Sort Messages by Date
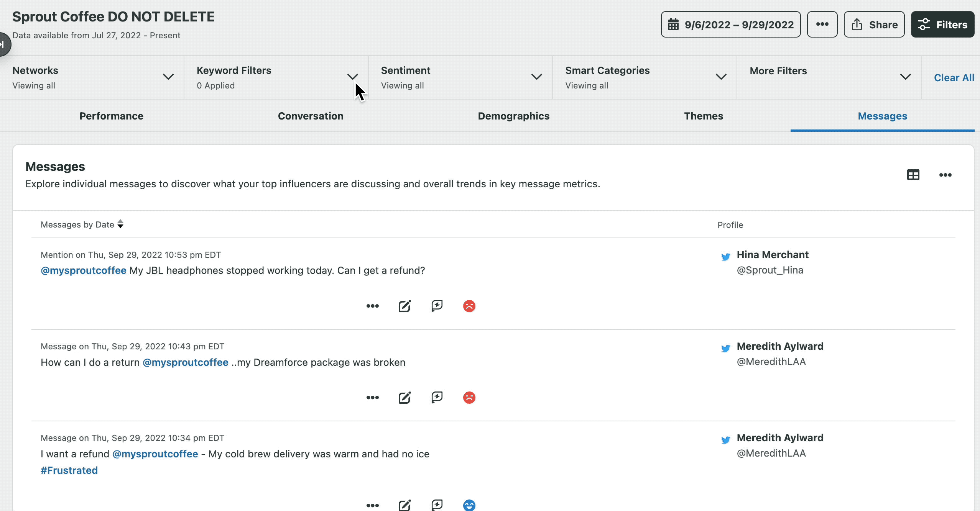The image size is (980, 511). 82,224
